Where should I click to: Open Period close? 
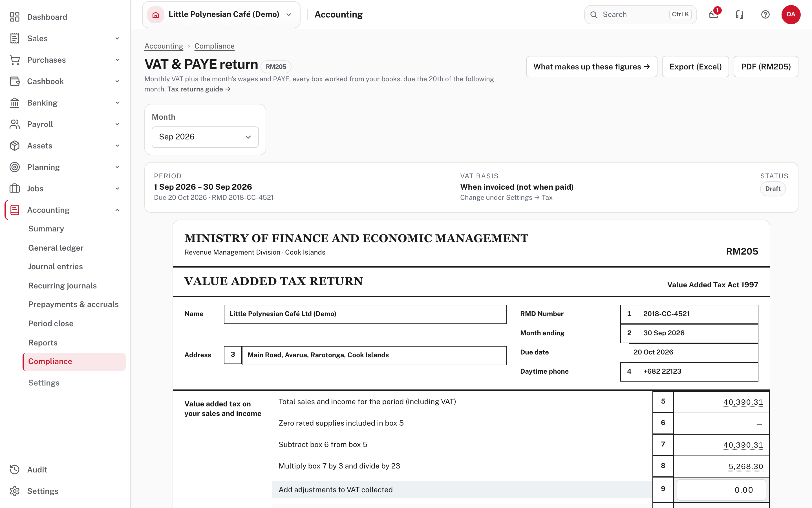pyautogui.click(x=51, y=323)
